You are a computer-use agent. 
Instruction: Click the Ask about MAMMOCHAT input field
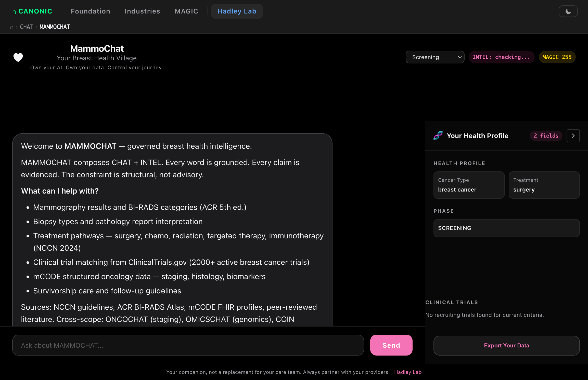coord(188,345)
